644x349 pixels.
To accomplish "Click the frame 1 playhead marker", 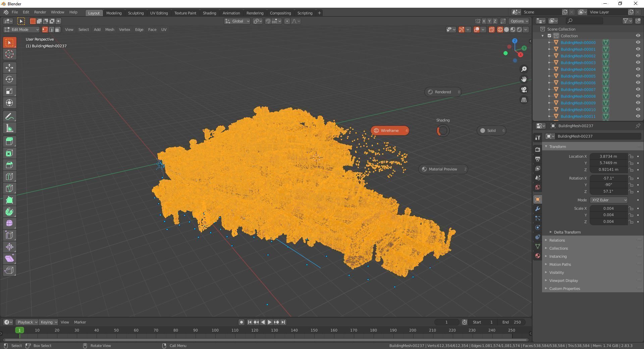I will pyautogui.click(x=19, y=330).
